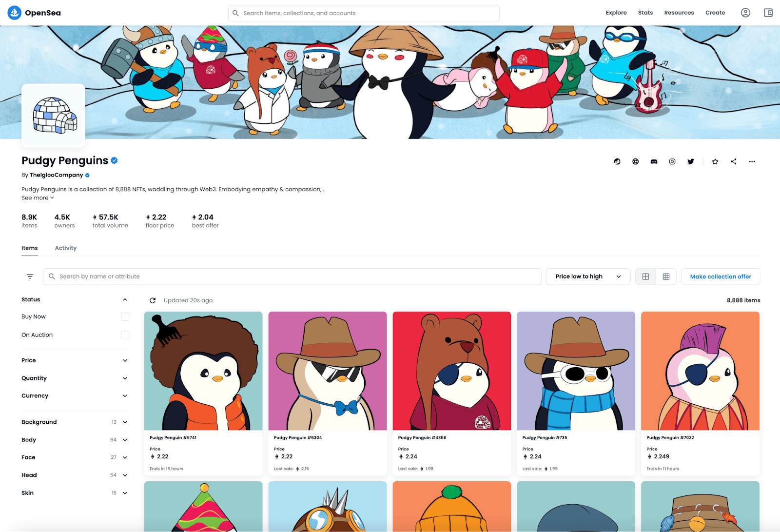
Task: Open the Create menu item
Action: (x=715, y=13)
